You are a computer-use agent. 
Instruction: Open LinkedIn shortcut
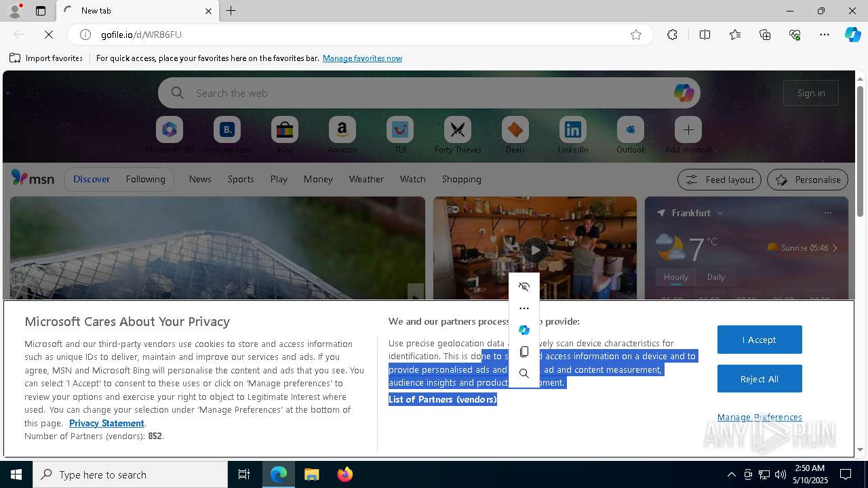tap(573, 135)
